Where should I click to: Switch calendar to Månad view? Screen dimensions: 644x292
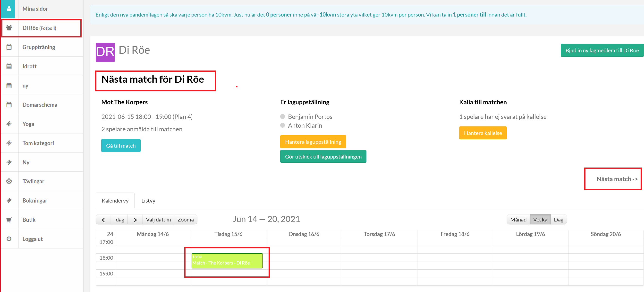[x=518, y=220]
